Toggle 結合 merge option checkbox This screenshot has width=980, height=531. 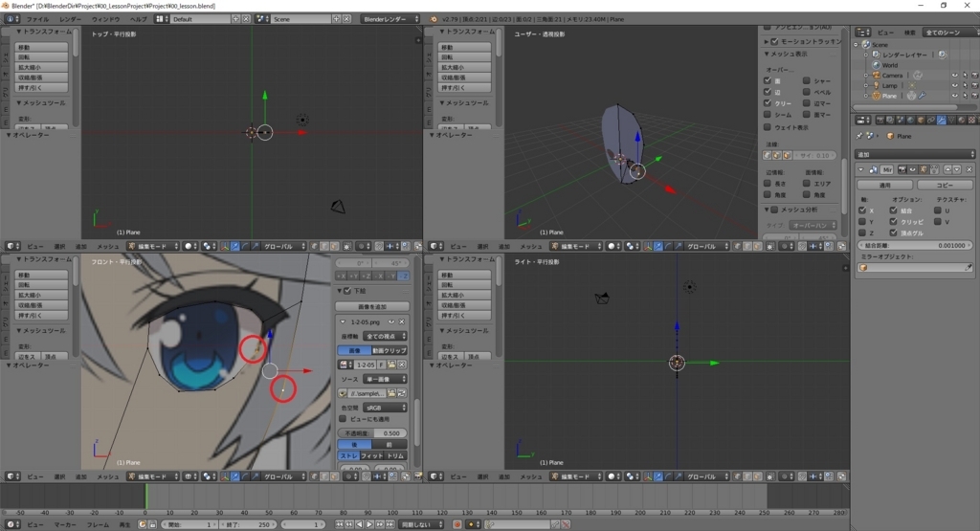[893, 210]
